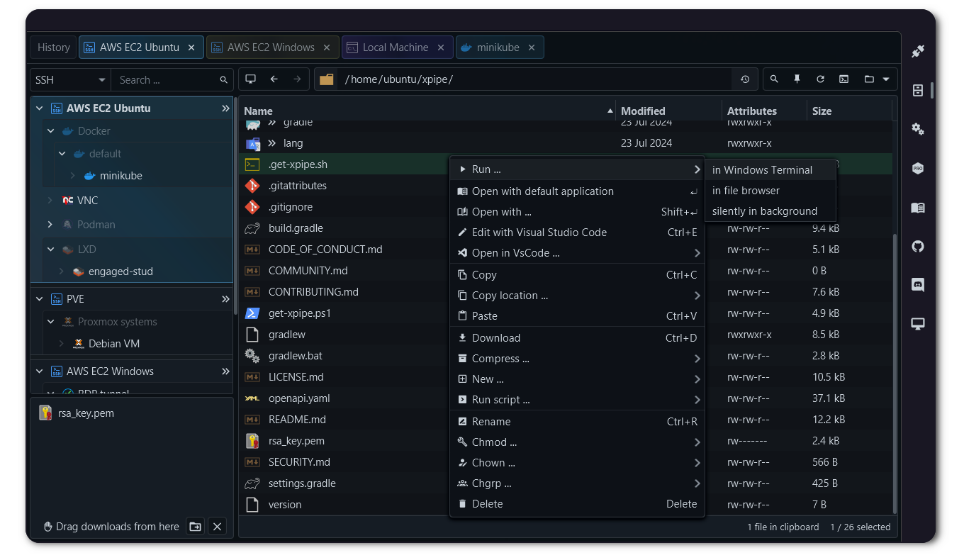
Task: Open the documentation book icon
Action: [917, 208]
